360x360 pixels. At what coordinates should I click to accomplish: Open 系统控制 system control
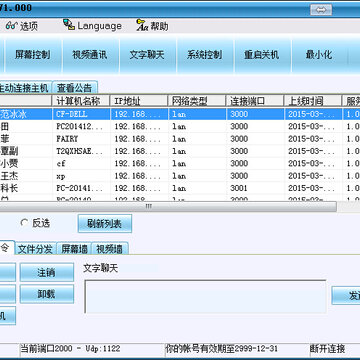click(205, 55)
